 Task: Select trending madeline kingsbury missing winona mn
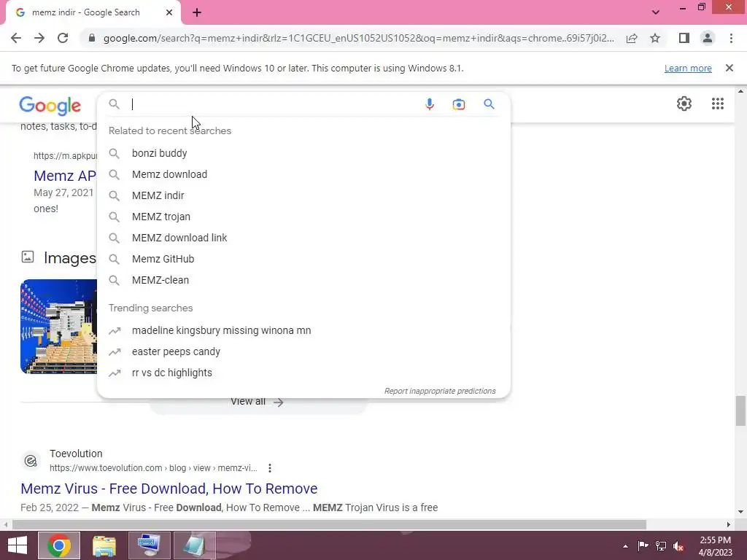[303, 330]
